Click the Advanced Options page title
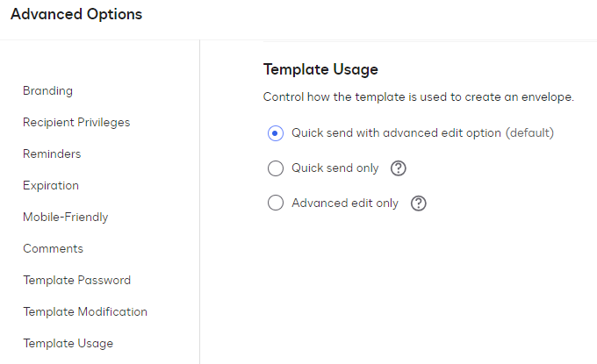597x364 pixels. pos(76,14)
